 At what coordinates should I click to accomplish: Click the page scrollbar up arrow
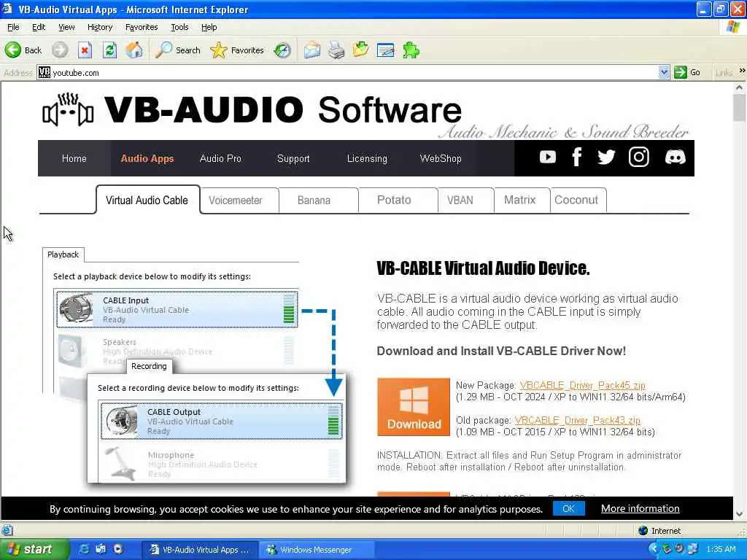tap(740, 87)
